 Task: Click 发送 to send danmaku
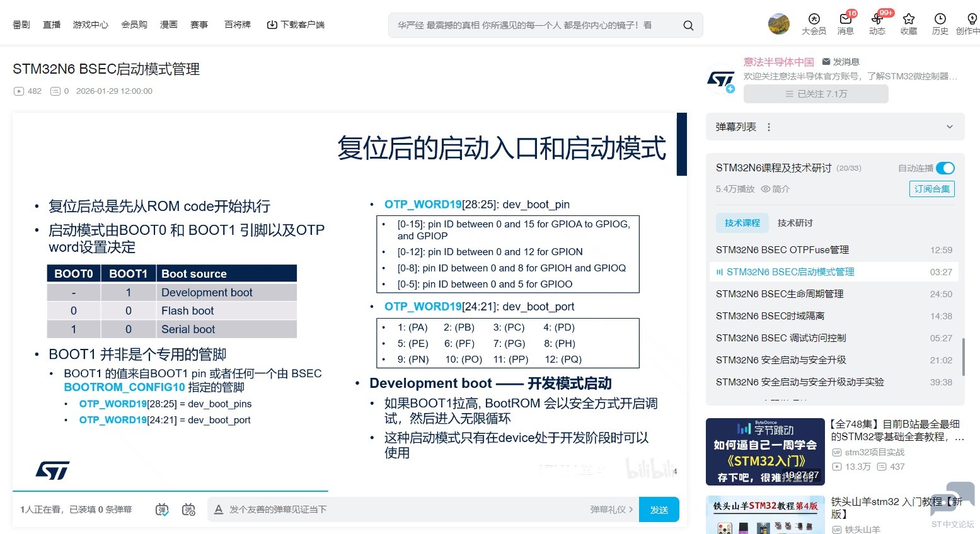pos(659,509)
